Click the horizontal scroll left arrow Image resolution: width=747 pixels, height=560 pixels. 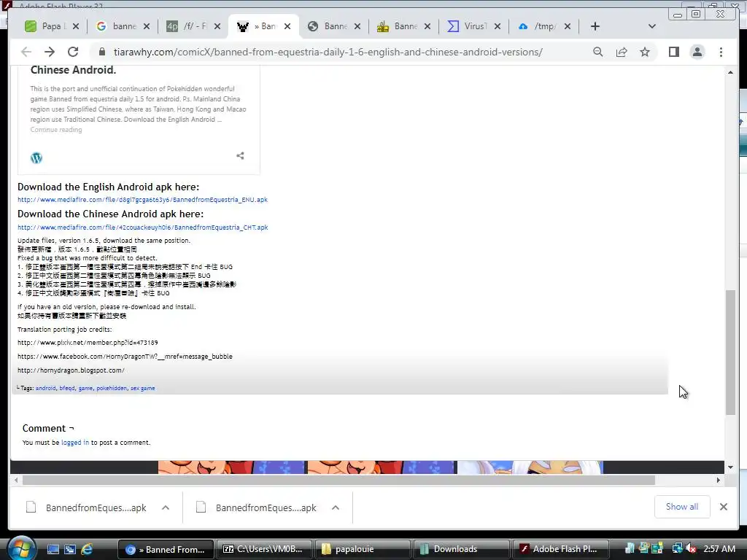(x=16, y=480)
